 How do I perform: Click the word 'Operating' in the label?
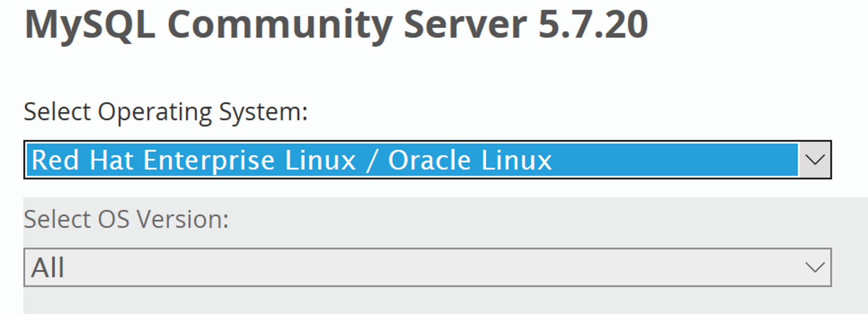[155, 112]
